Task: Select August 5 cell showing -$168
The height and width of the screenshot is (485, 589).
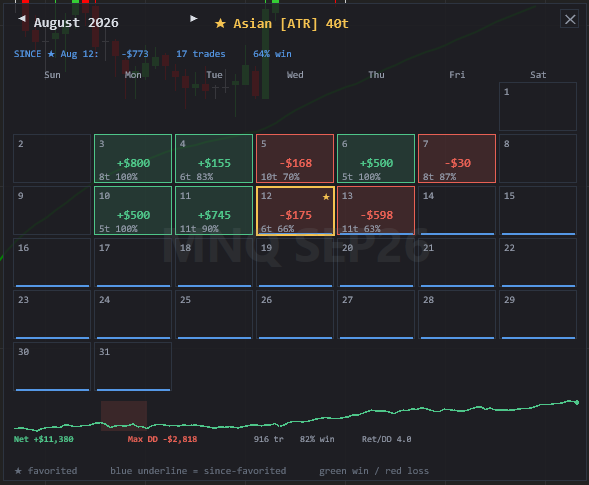Action: pos(295,159)
